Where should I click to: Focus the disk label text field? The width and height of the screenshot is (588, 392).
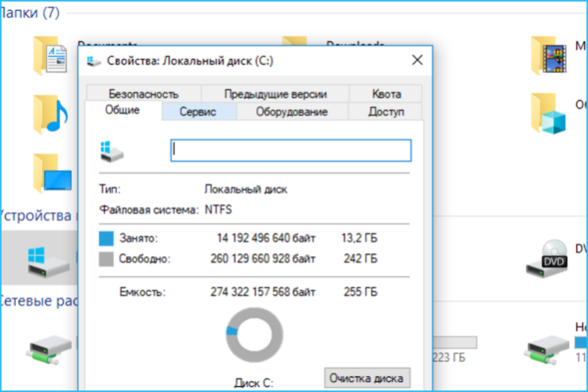[x=291, y=151]
